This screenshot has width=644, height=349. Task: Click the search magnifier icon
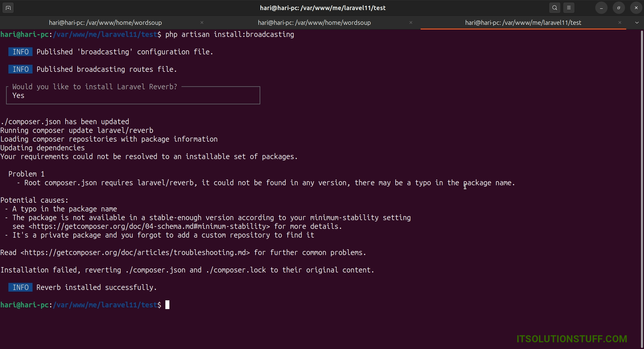pos(555,8)
